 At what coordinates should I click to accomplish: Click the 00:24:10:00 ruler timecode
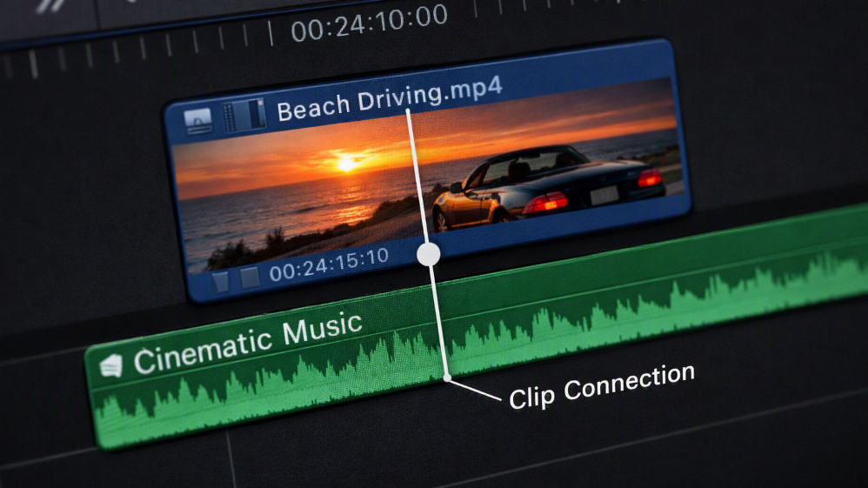370,23
